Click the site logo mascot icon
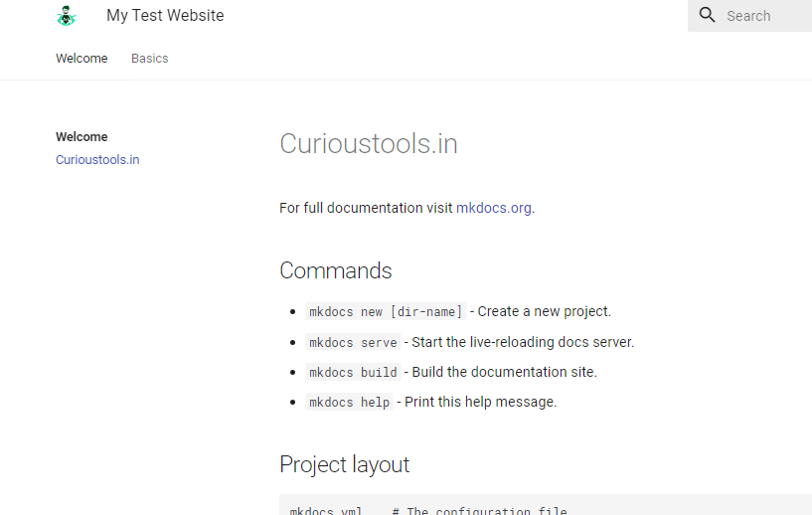 point(67,16)
